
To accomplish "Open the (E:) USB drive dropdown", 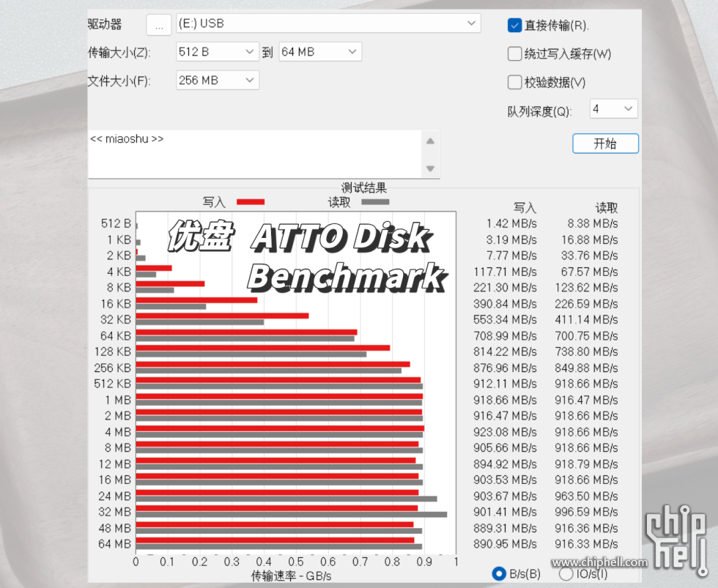I will tap(328, 23).
